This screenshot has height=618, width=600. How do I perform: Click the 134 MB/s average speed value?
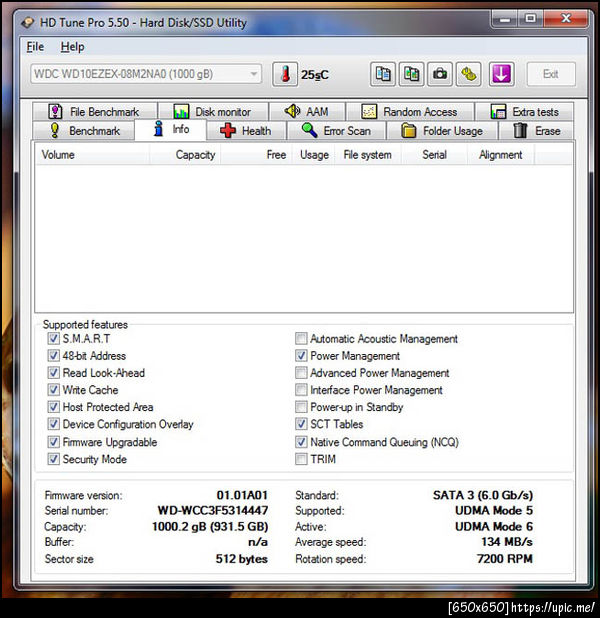pos(507,542)
